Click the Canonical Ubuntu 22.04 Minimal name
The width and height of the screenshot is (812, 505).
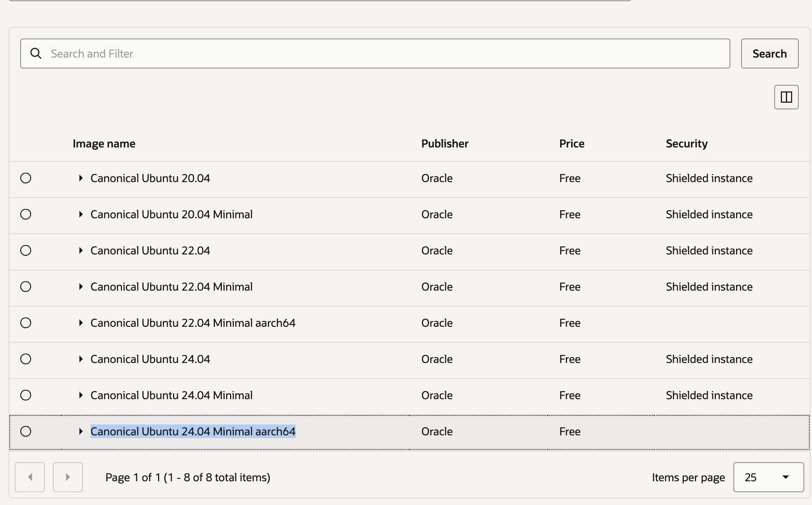coord(172,287)
